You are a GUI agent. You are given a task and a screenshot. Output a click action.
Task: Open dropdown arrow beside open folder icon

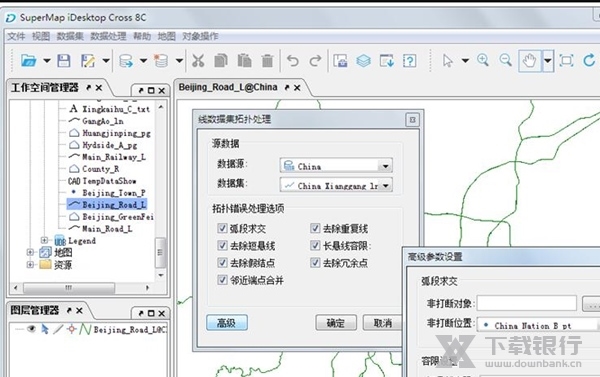pos(47,60)
